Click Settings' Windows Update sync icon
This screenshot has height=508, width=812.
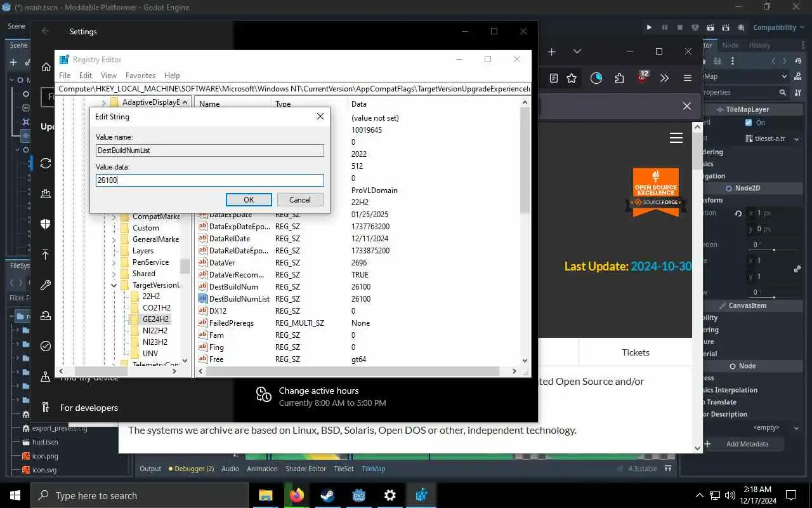pos(46,163)
